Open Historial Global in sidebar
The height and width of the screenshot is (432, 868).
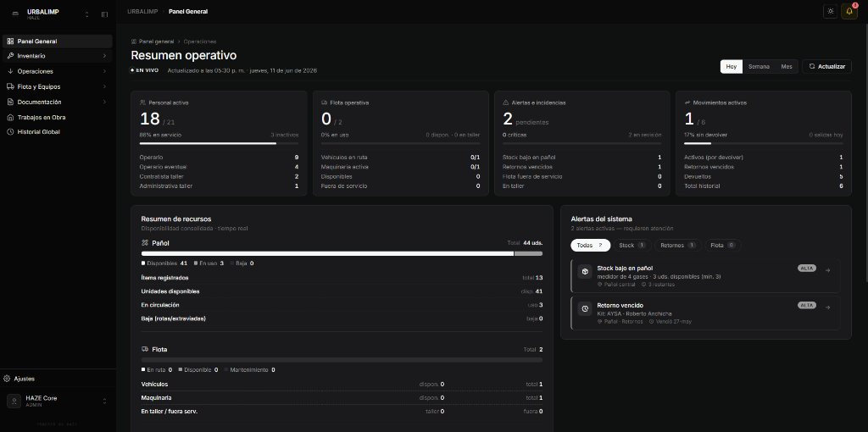(x=58, y=132)
